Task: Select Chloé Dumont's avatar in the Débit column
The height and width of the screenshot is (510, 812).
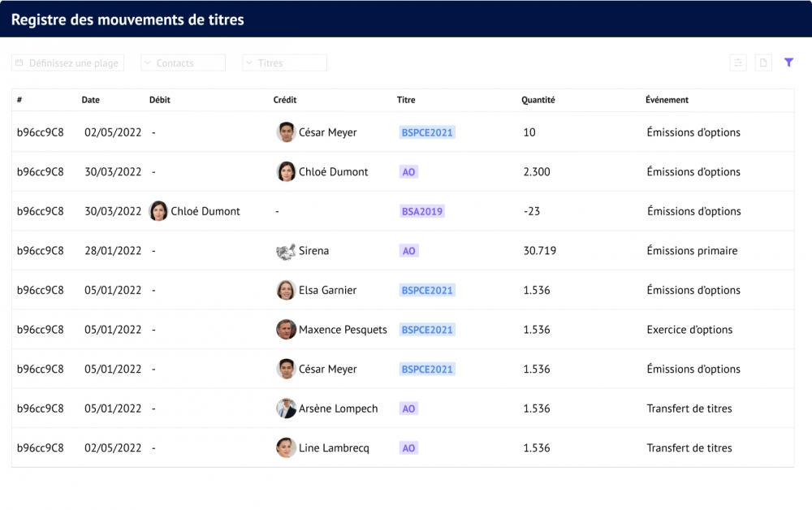Action: [159, 210]
